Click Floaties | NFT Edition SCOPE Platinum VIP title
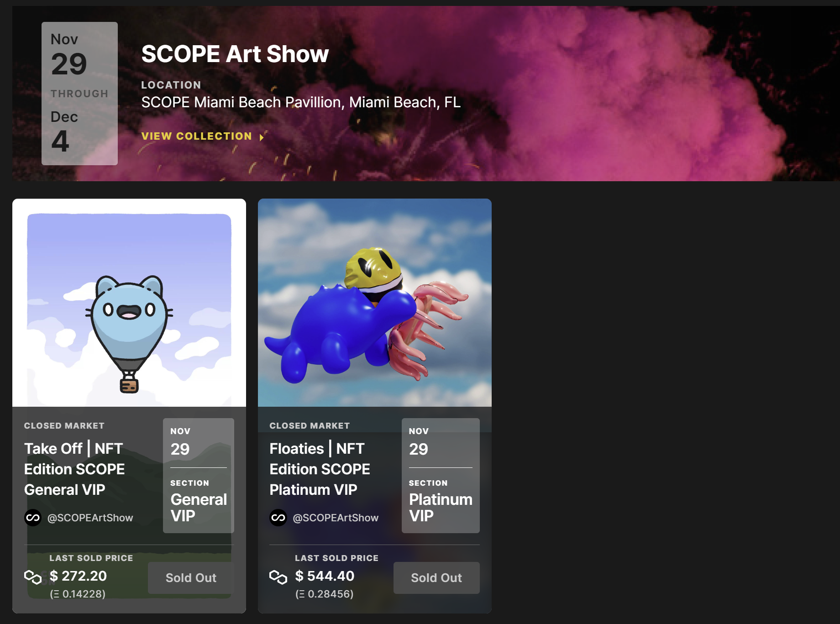840x624 pixels. pyautogui.click(x=320, y=469)
